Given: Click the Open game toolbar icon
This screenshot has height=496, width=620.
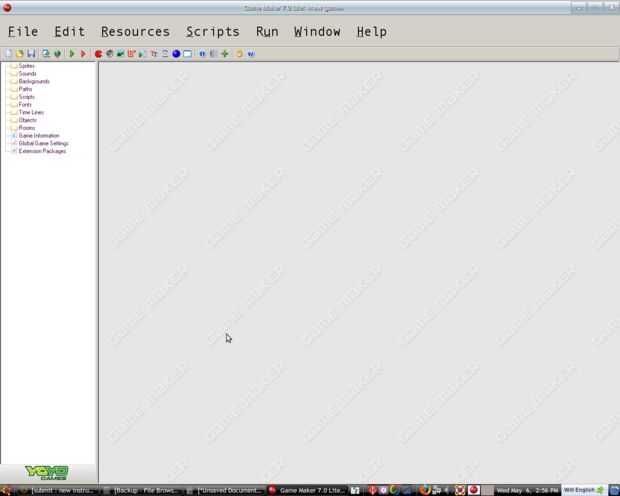Looking at the screenshot, I should click(19, 53).
